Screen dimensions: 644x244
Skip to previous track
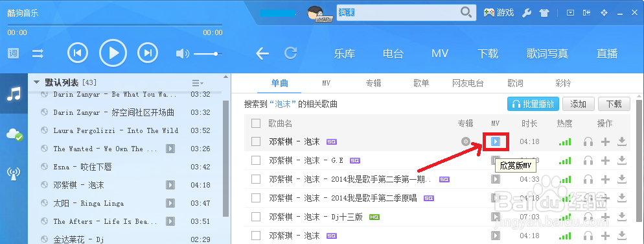click(78, 53)
